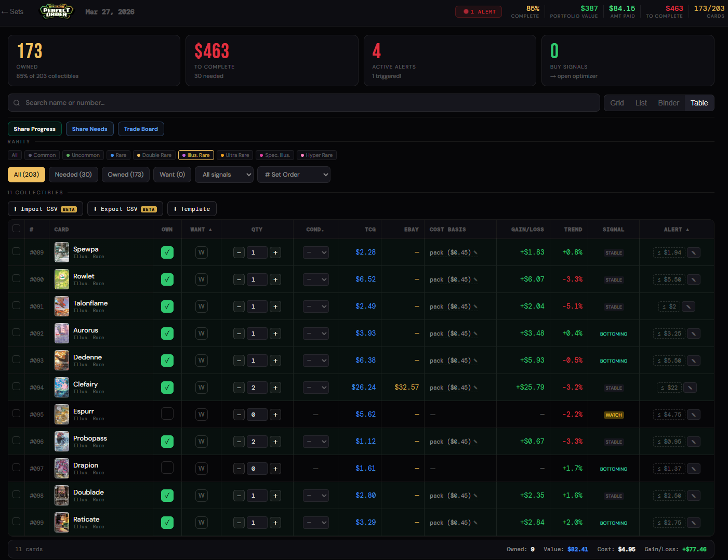This screenshot has height=560, width=728.
Task: Uncheck the owned checkbox for Rowlet
Action: click(167, 279)
